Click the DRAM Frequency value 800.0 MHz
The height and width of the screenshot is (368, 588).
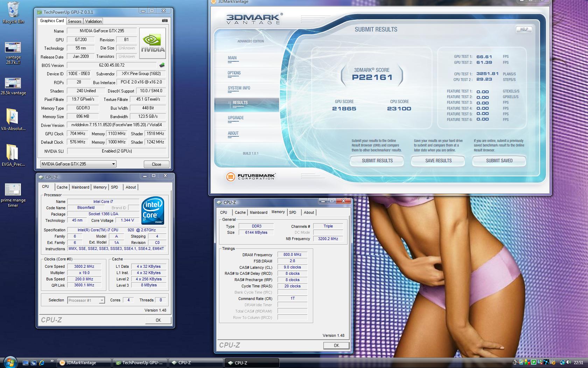click(292, 255)
